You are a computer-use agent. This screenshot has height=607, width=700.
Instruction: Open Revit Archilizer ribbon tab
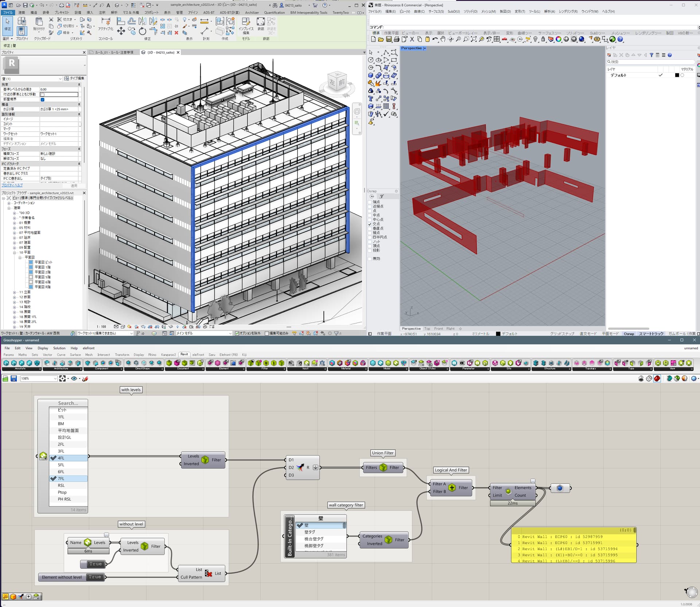252,12
